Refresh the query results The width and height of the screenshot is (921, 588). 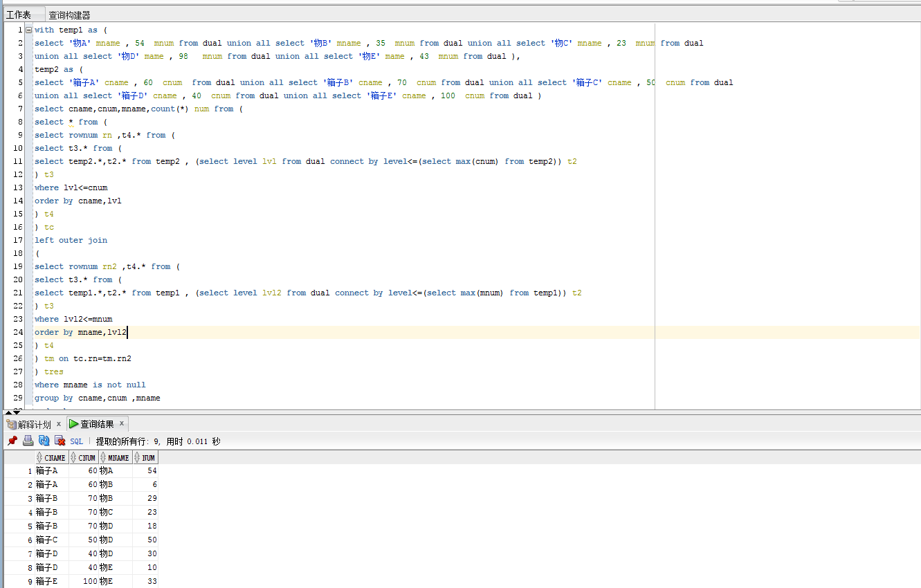[x=44, y=441]
